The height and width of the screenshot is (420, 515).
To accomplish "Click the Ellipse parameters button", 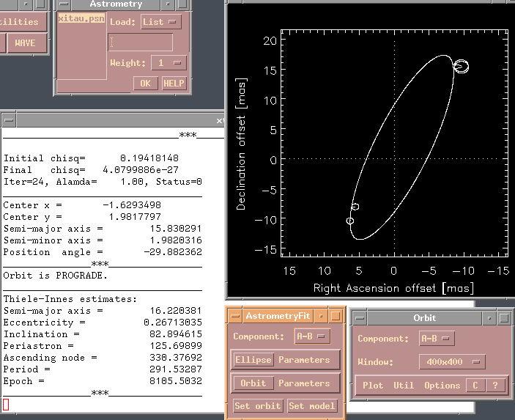I will [253, 360].
